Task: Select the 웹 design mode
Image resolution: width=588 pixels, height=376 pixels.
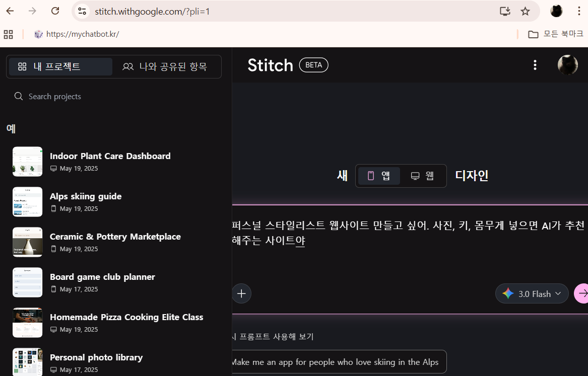Action: [x=422, y=176]
